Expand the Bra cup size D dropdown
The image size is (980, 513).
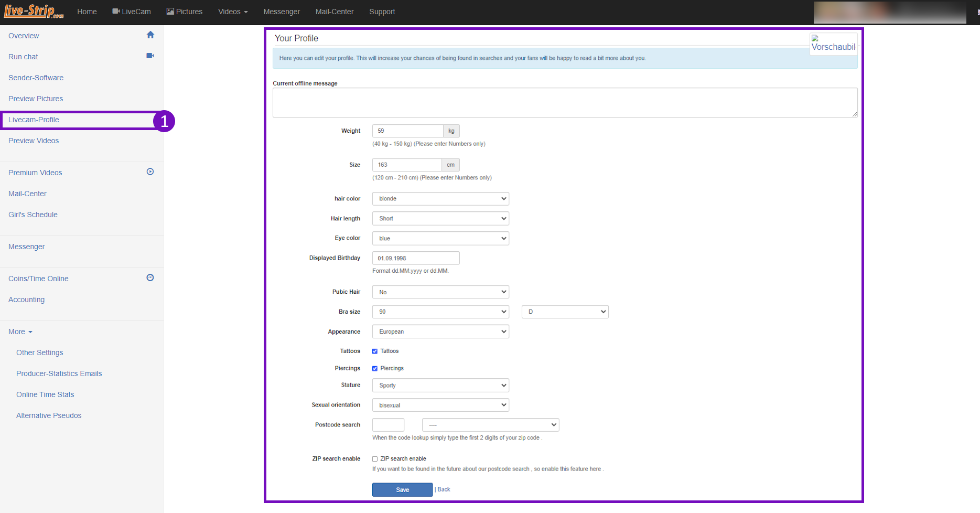565,312
